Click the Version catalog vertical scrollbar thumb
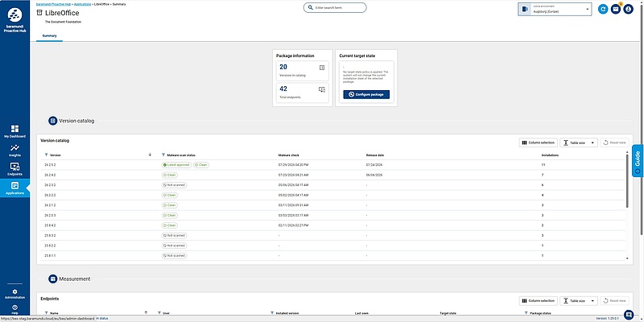This screenshot has width=644, height=322. 627,180
